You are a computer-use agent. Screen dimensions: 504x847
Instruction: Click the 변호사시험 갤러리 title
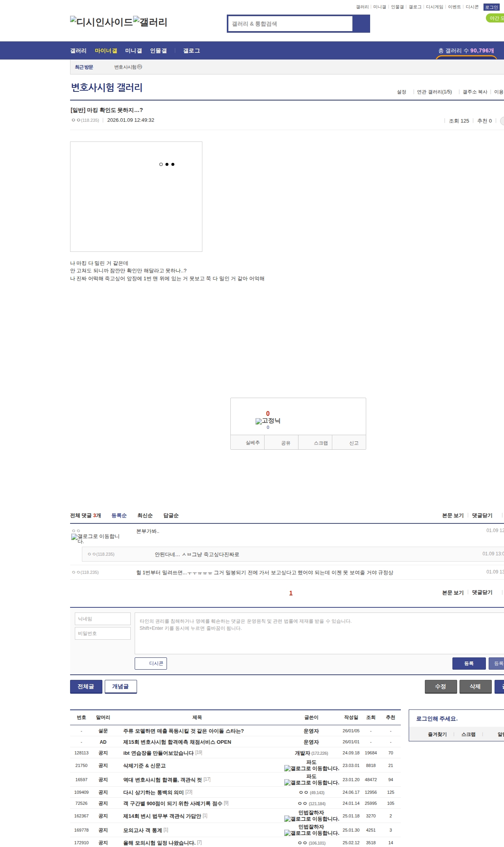click(107, 87)
